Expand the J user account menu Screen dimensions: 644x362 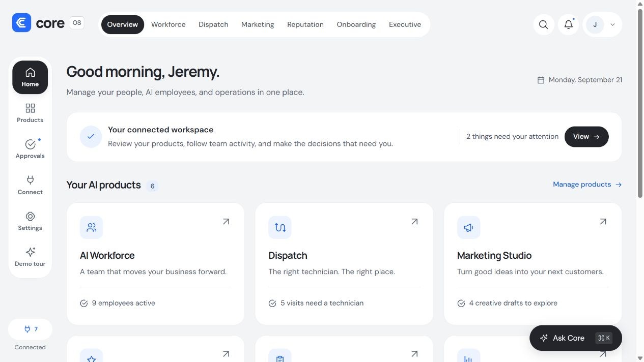[x=602, y=24]
